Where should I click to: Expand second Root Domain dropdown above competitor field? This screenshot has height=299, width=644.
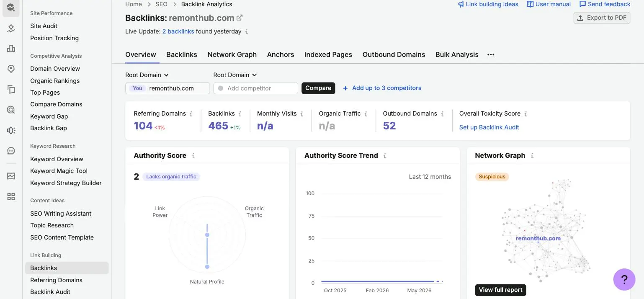coord(235,75)
